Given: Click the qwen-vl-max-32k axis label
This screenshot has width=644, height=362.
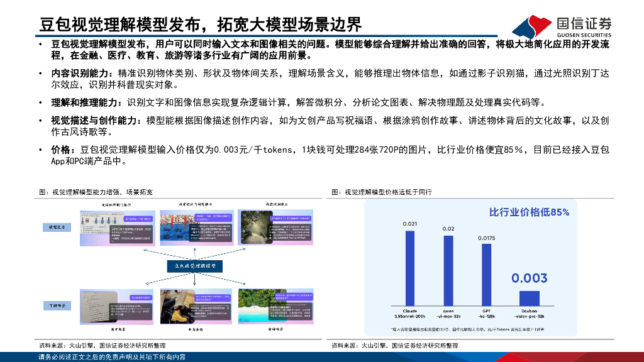Looking at the screenshot, I should [x=448, y=314].
